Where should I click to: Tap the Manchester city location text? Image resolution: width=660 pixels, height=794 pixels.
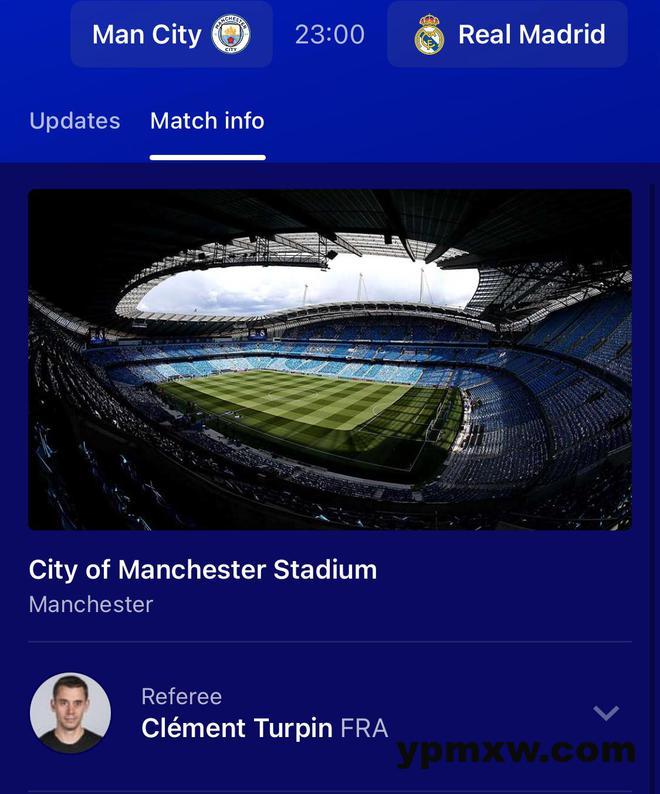(91, 605)
